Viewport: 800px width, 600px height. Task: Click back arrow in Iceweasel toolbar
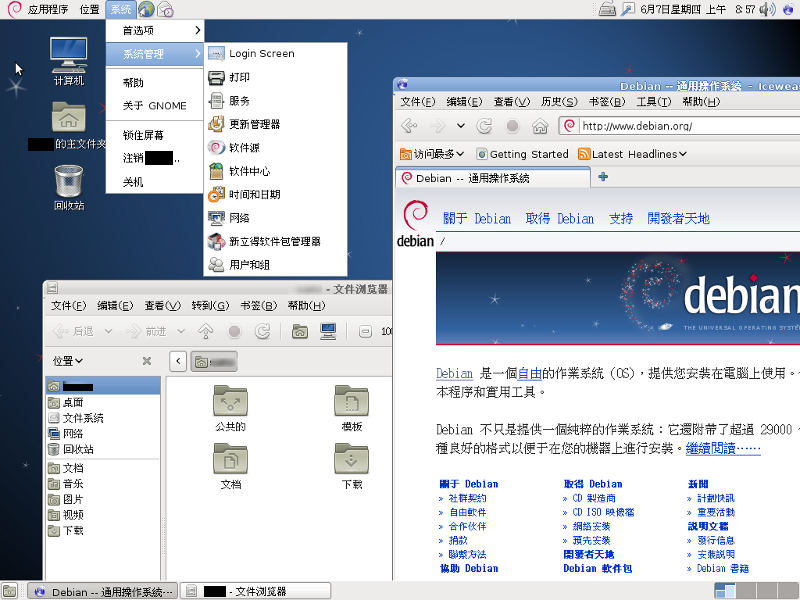(409, 126)
